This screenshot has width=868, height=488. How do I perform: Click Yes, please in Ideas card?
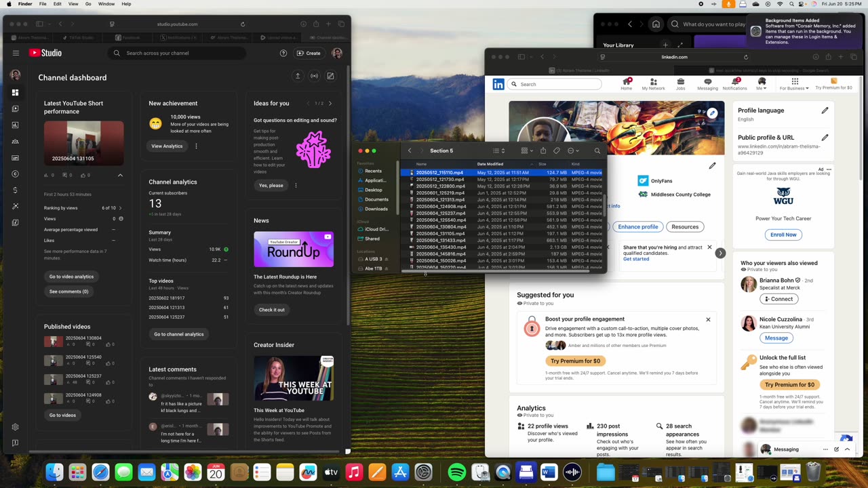coord(271,186)
